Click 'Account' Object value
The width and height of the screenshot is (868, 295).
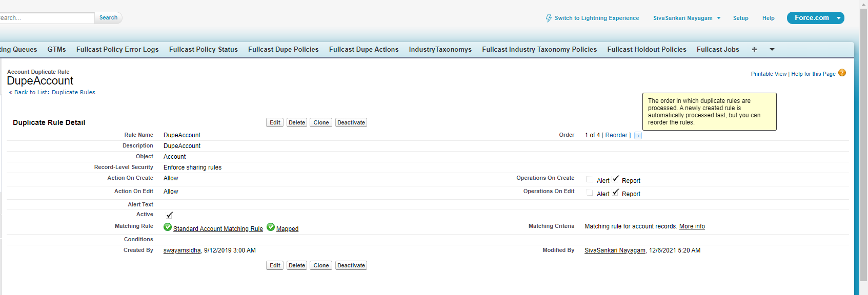pyautogui.click(x=174, y=157)
